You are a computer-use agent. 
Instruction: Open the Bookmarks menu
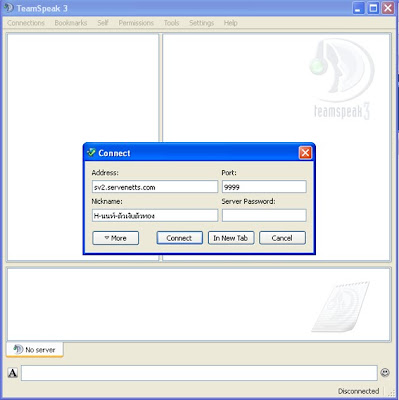pyautogui.click(x=71, y=23)
